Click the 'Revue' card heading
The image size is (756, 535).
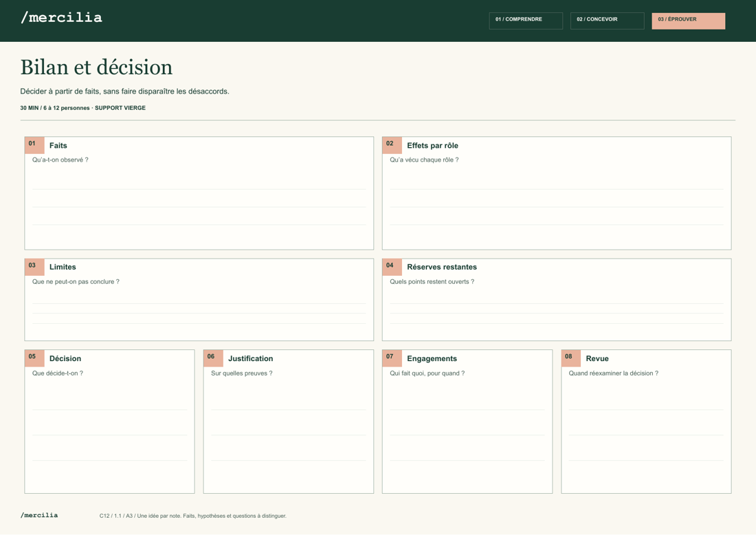[x=597, y=359]
